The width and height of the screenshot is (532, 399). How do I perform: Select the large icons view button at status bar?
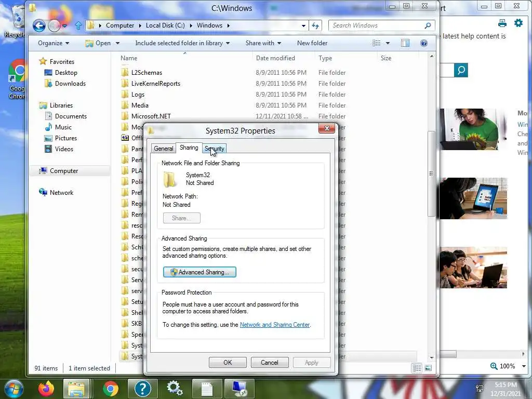428,368
